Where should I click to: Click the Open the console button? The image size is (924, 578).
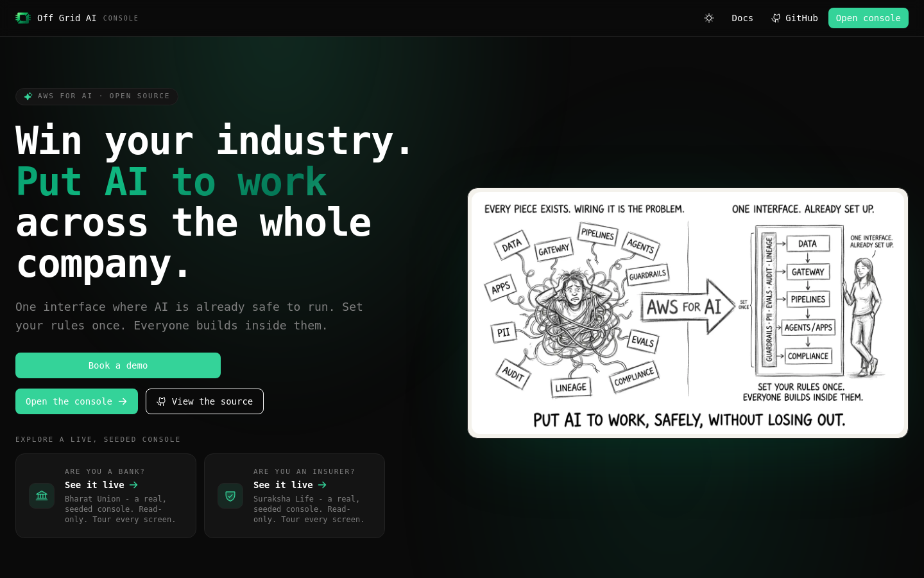tap(76, 401)
